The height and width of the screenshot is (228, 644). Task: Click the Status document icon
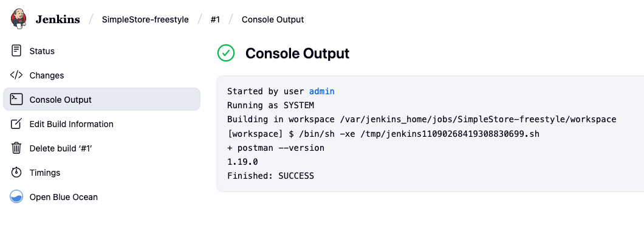coord(16,51)
